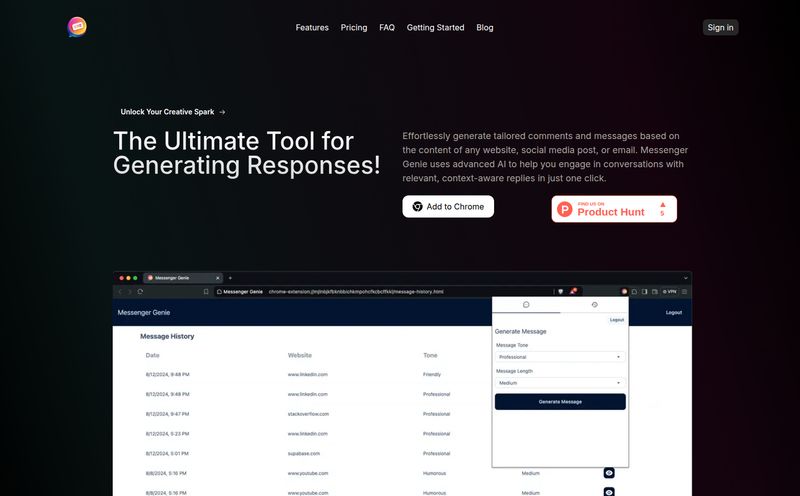Screen dimensions: 800x496
Task: Click the Message History heading
Action: coord(167,336)
